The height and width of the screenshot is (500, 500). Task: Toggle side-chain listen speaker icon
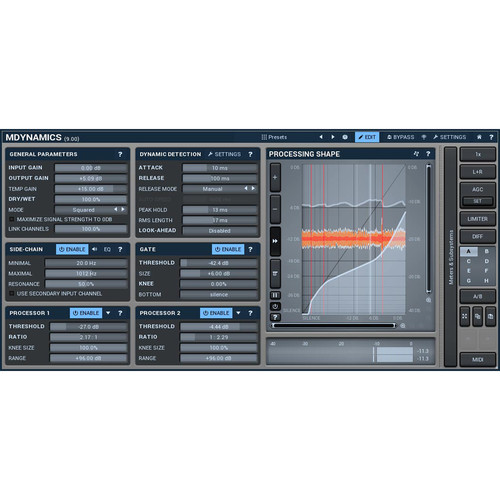click(95, 249)
